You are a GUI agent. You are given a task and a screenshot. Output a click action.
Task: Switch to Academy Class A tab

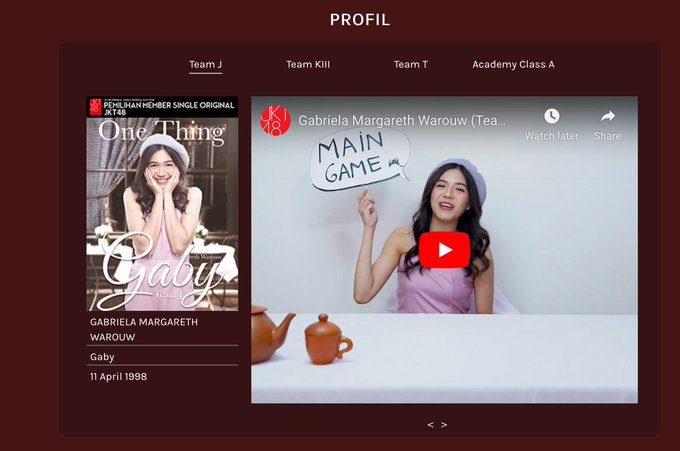[513, 65]
